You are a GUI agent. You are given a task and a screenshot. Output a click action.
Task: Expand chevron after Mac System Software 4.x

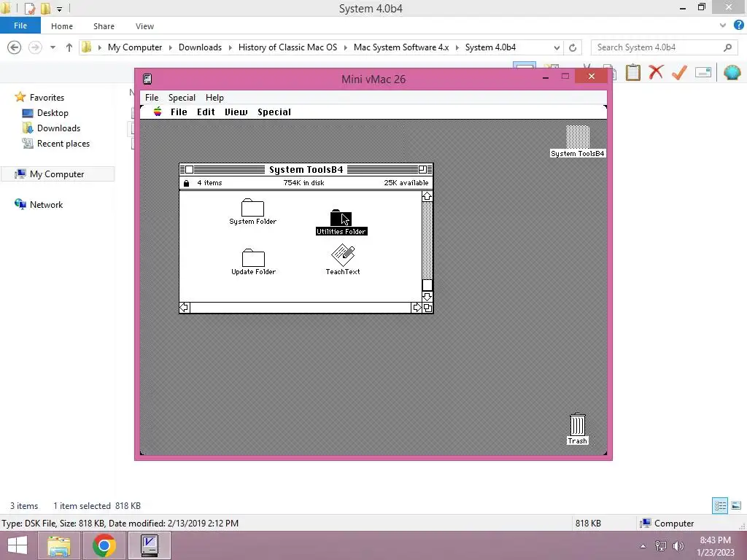click(457, 47)
